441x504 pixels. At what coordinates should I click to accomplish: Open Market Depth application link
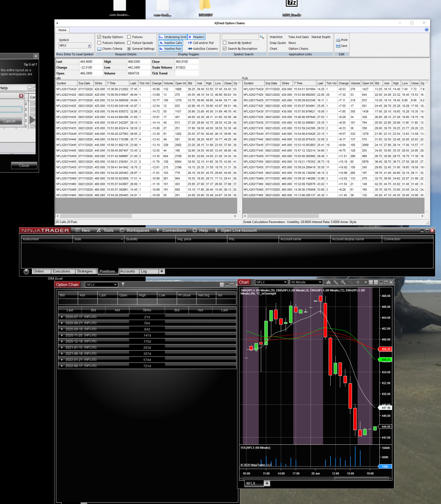pos(321,37)
